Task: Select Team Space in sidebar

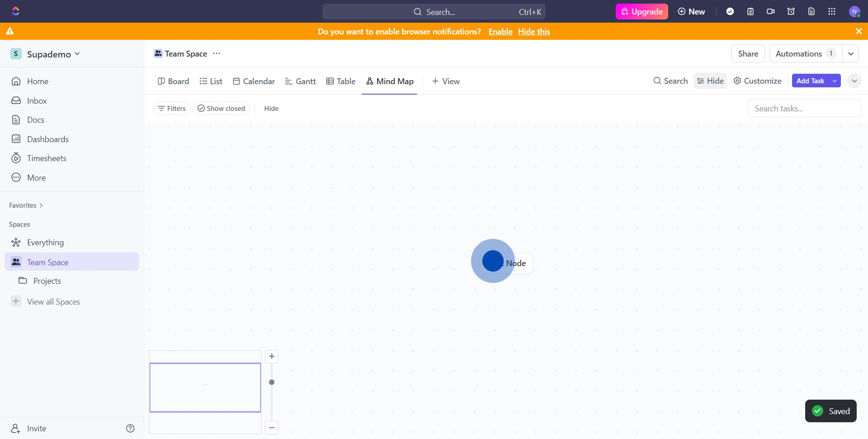Action: 72,262
